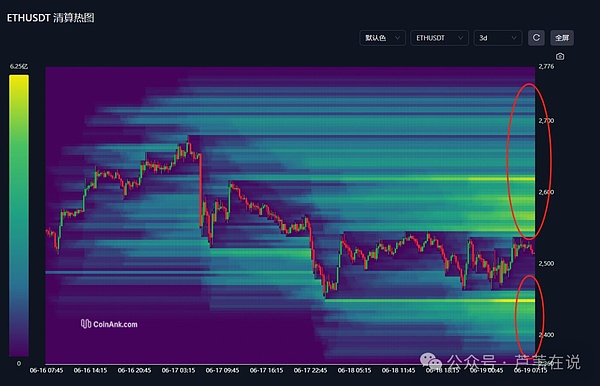
Task: Open the 默认色 color scheme dropdown
Action: (382, 38)
